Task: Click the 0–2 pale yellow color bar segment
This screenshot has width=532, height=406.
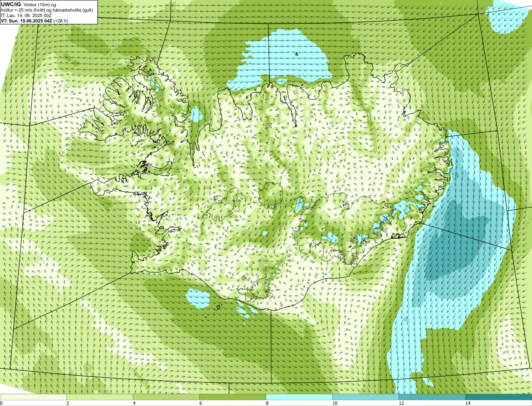Action: 33,397
